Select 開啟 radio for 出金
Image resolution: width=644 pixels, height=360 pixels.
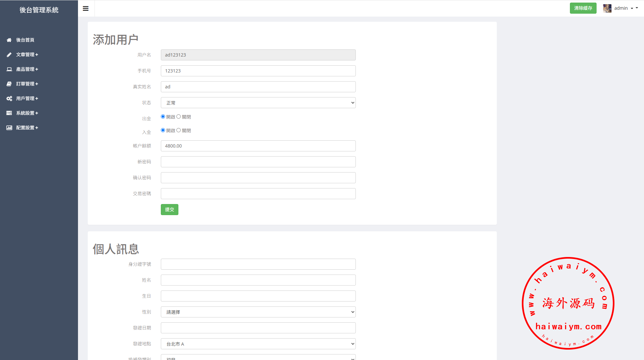(163, 117)
